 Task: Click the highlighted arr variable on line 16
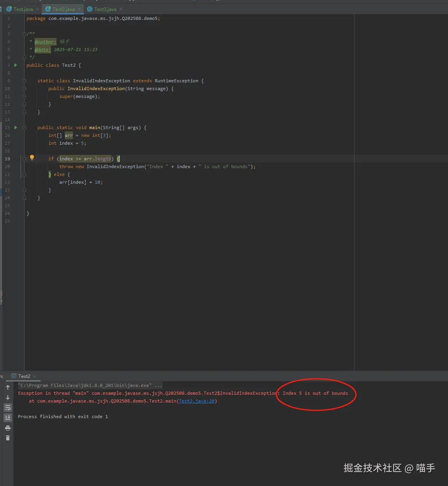tap(69, 135)
